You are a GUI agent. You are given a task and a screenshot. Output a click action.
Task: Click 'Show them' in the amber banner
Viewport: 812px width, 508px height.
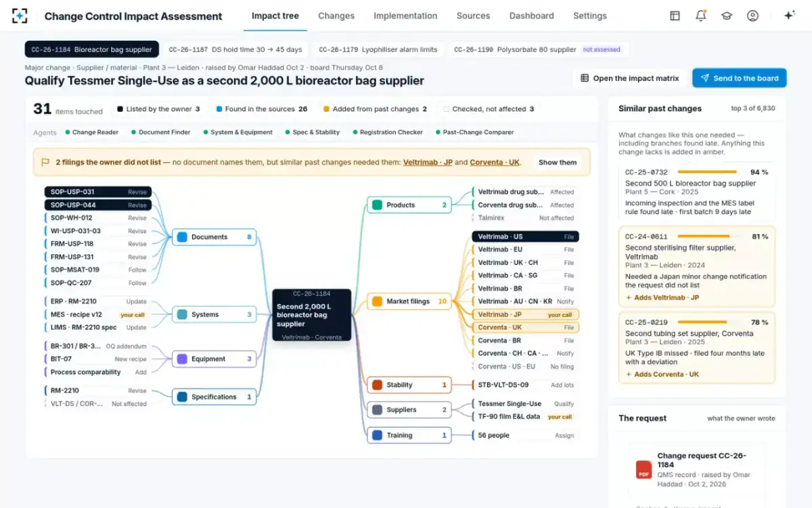(x=558, y=163)
